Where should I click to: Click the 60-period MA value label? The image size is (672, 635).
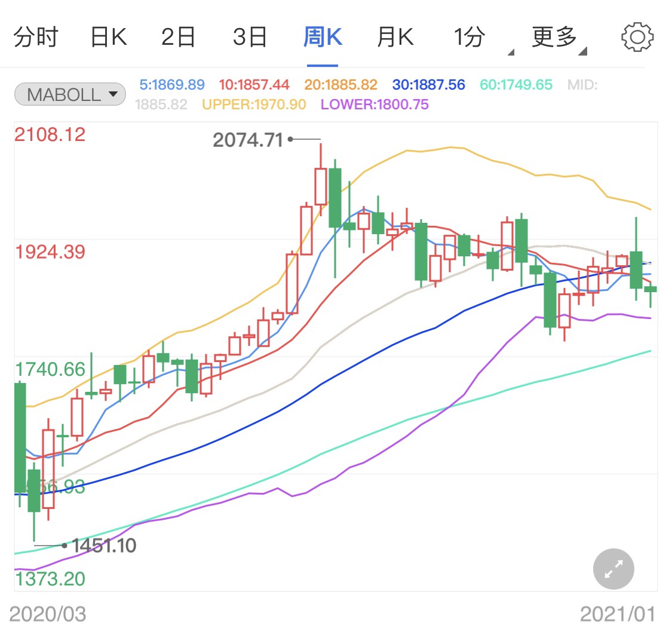(x=515, y=85)
